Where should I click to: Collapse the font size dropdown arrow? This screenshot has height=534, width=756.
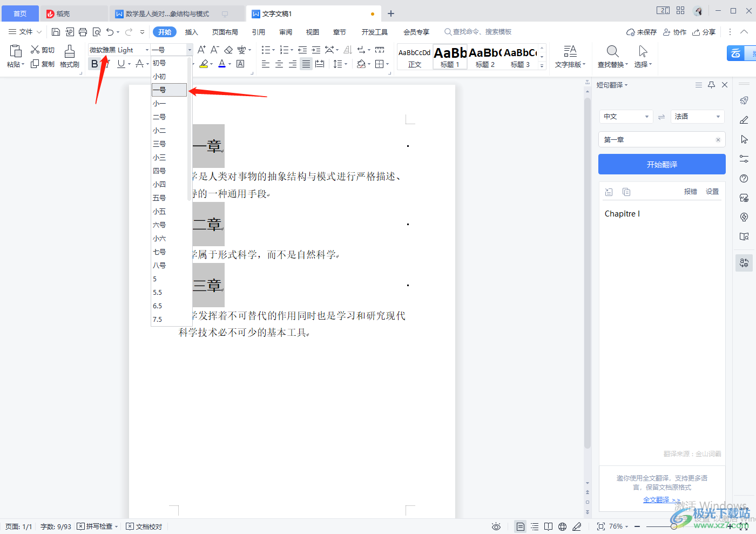(x=190, y=50)
